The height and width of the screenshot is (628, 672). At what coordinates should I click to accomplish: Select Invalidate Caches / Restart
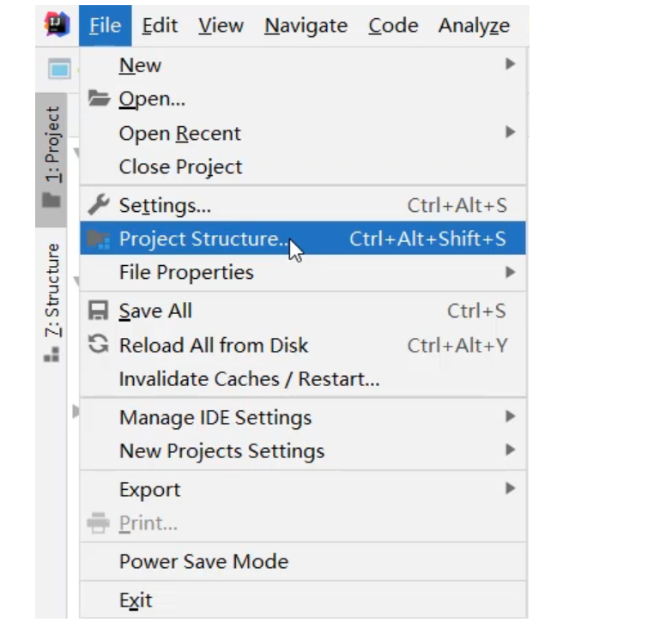point(249,379)
